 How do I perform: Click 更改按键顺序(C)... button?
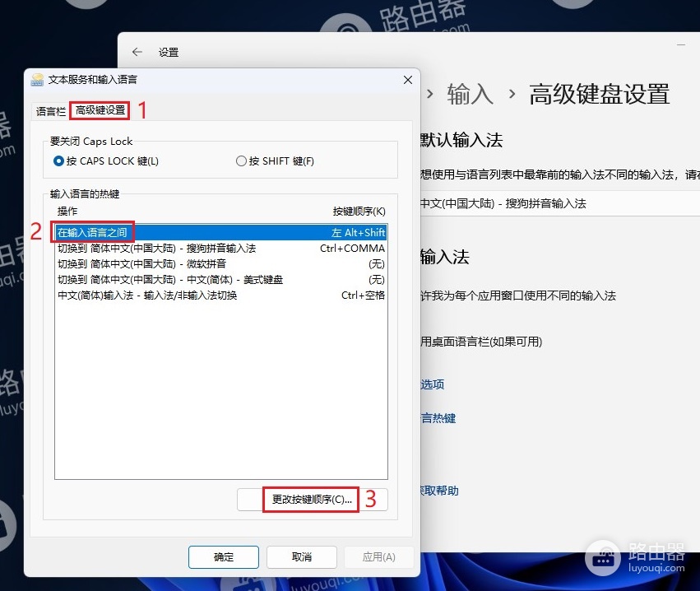point(312,500)
